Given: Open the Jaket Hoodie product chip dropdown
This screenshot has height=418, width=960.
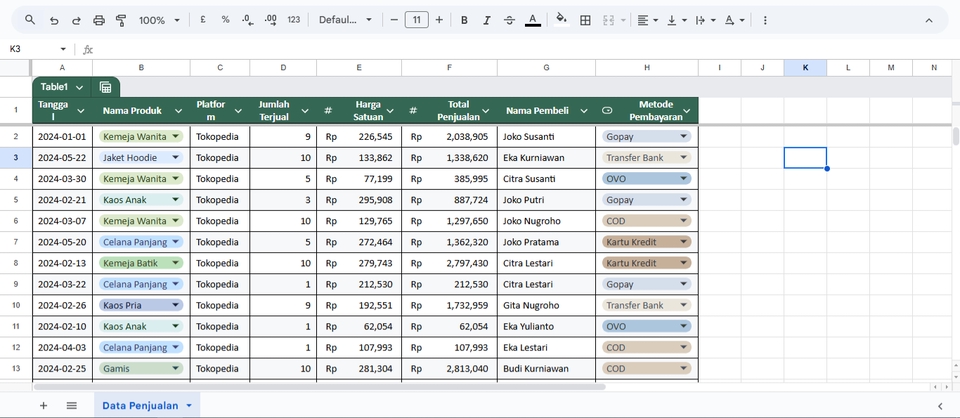Looking at the screenshot, I should [176, 157].
